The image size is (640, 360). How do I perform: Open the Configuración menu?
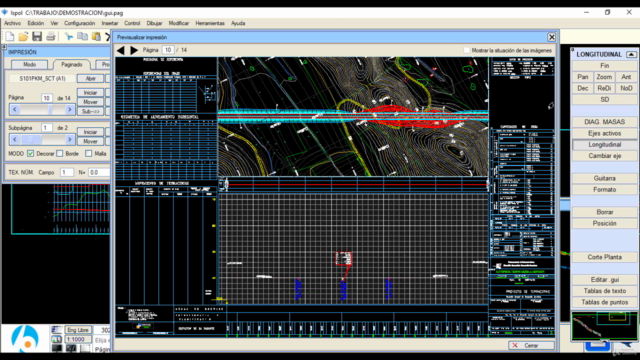pos(80,23)
